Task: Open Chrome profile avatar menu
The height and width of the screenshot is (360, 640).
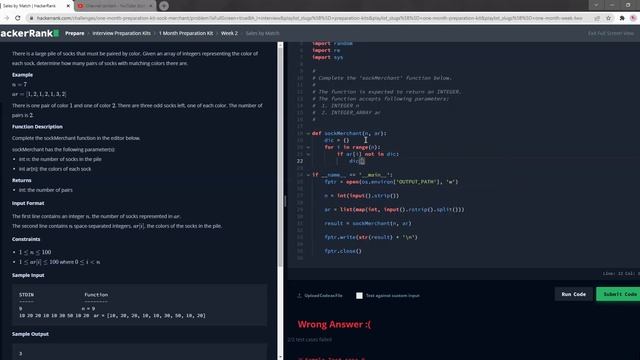Action: point(633,18)
